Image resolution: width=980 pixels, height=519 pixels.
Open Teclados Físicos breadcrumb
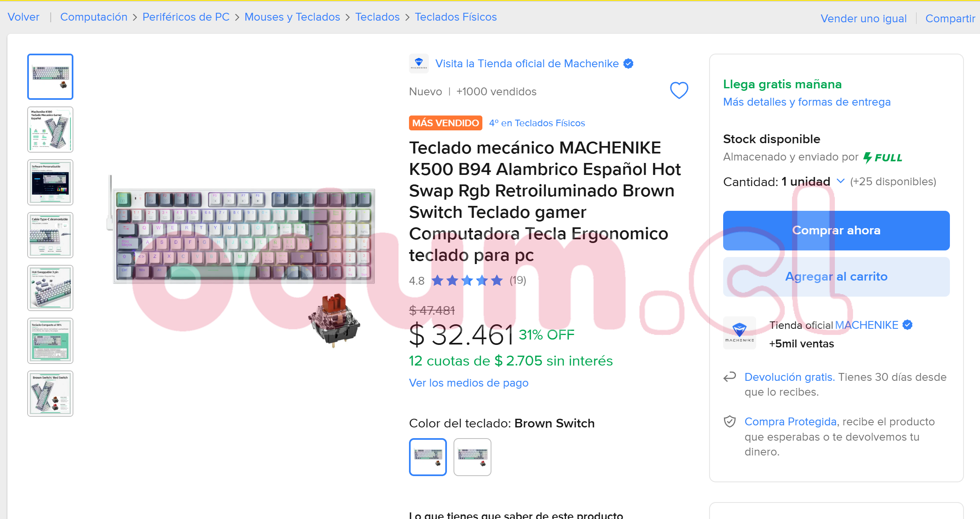click(x=456, y=17)
